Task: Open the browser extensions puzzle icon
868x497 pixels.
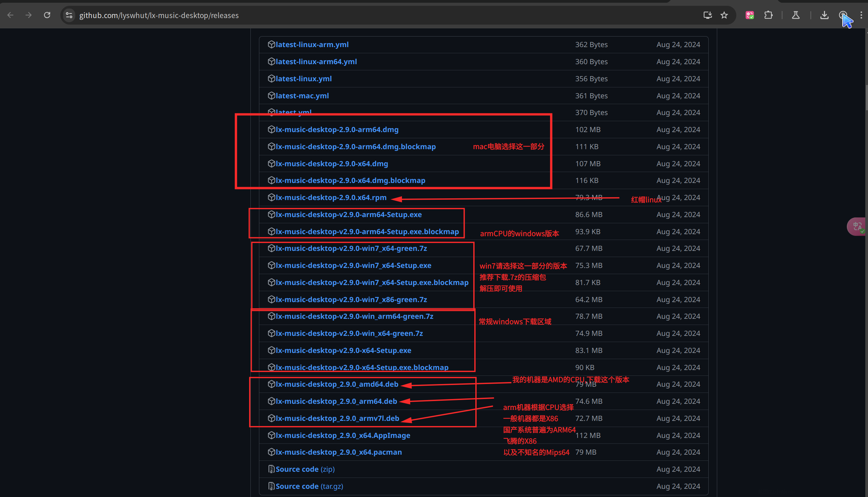Action: click(x=768, y=15)
